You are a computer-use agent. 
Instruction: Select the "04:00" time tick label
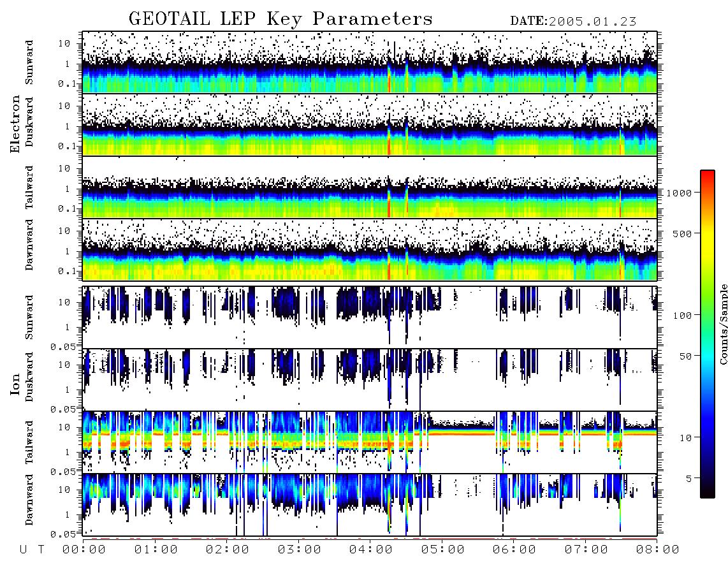(x=371, y=550)
